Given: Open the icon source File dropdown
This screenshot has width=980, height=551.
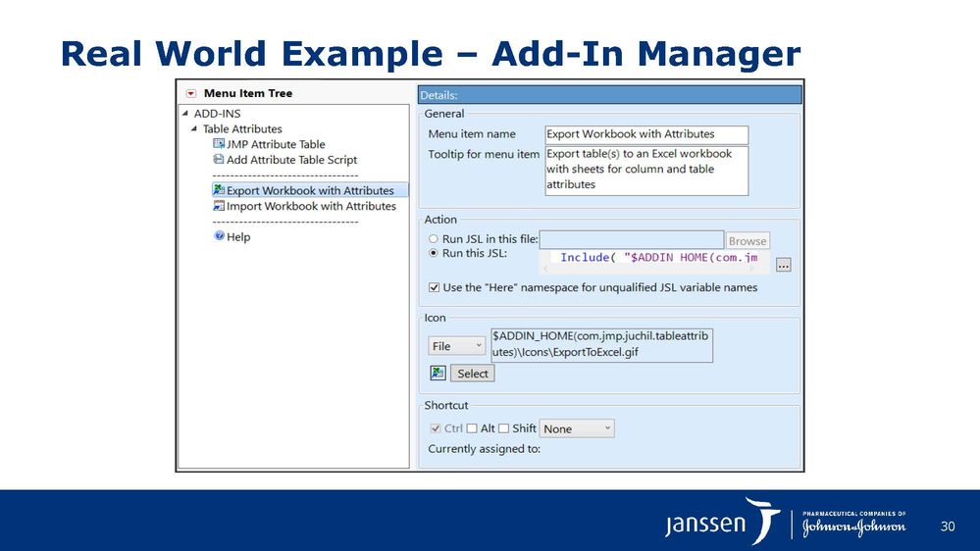Looking at the screenshot, I should (x=457, y=345).
